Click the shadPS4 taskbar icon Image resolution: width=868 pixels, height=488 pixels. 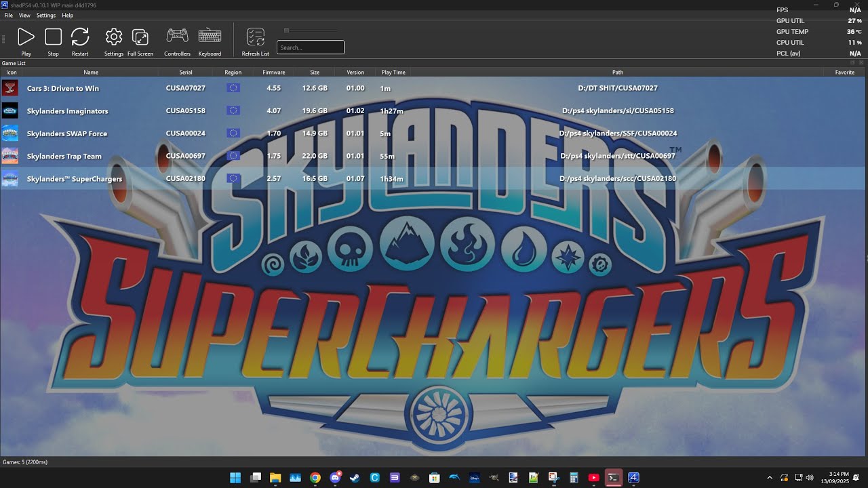point(633,478)
